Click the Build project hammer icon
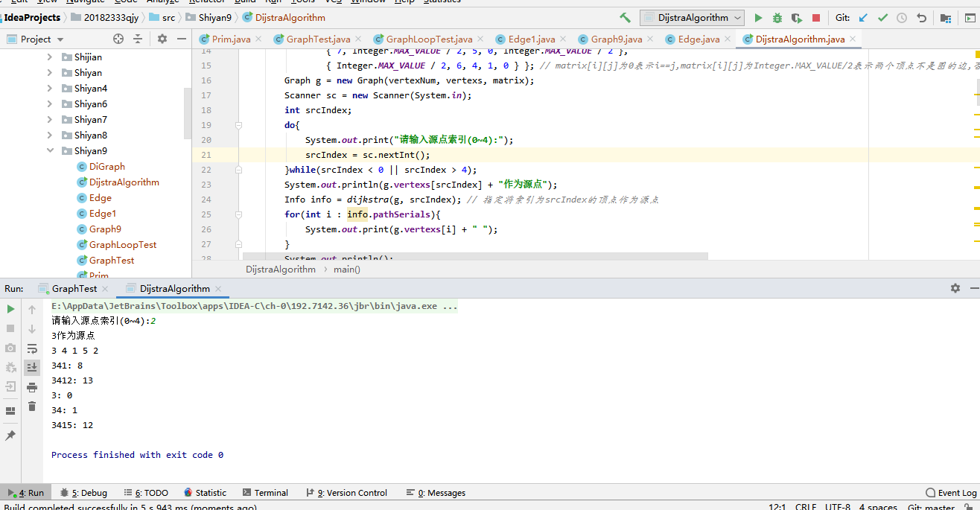 tap(625, 18)
